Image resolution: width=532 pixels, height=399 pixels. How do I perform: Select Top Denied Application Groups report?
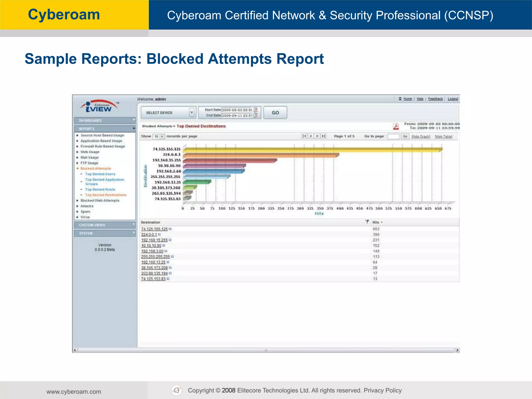click(x=105, y=182)
